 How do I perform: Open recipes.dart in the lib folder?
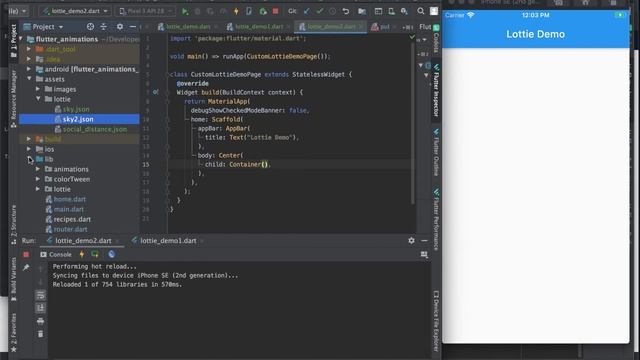[72, 219]
